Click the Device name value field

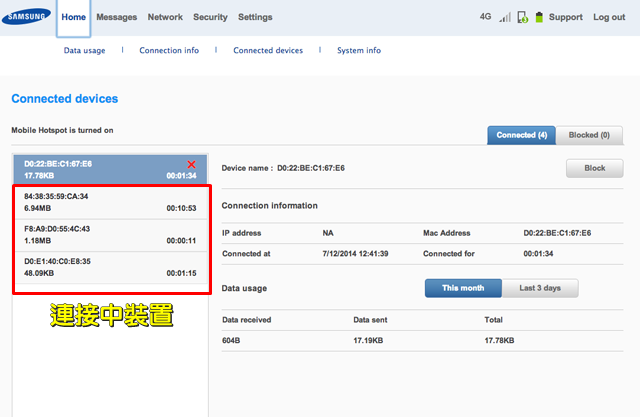311,168
